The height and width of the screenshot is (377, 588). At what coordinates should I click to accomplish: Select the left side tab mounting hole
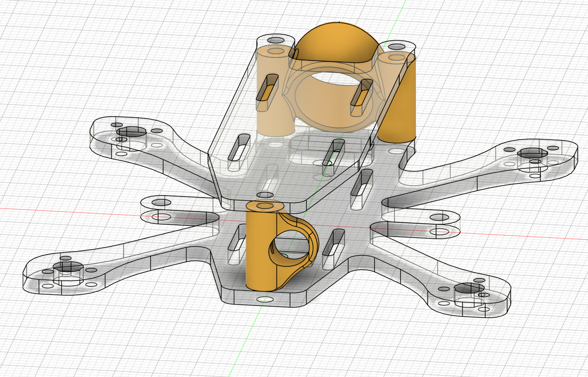[162, 203]
